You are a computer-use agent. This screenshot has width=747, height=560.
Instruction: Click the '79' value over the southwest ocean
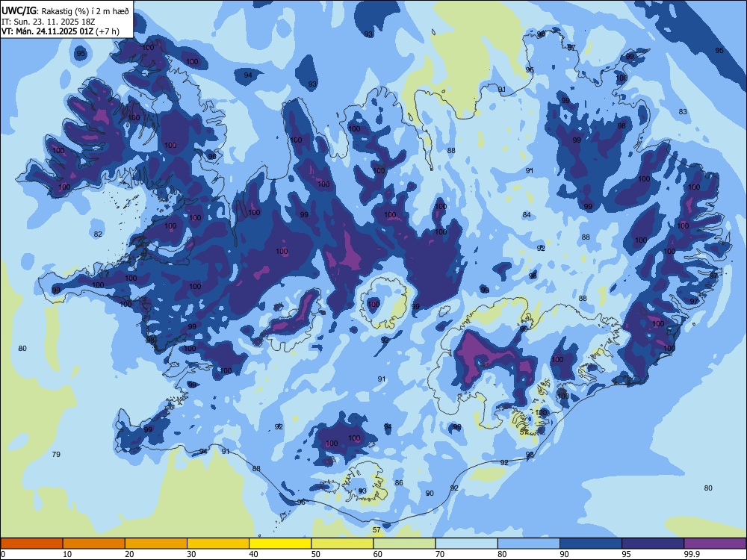pos(56,454)
